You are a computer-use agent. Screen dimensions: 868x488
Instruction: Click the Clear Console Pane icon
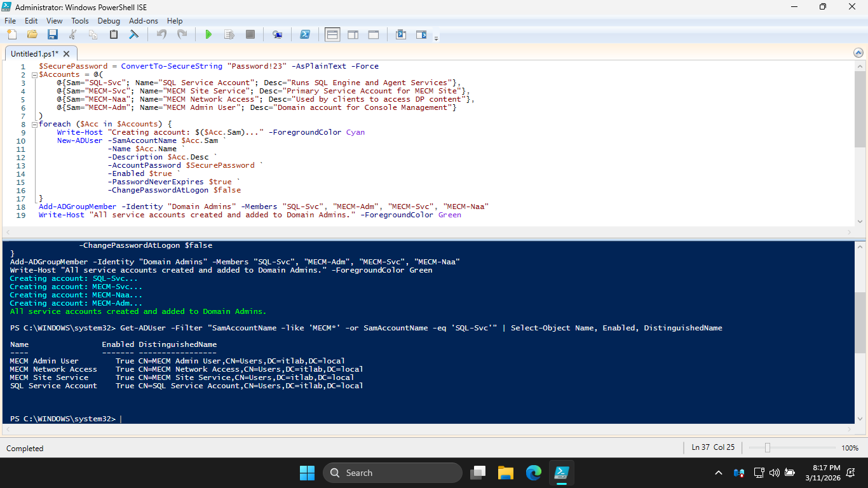pyautogui.click(x=134, y=34)
